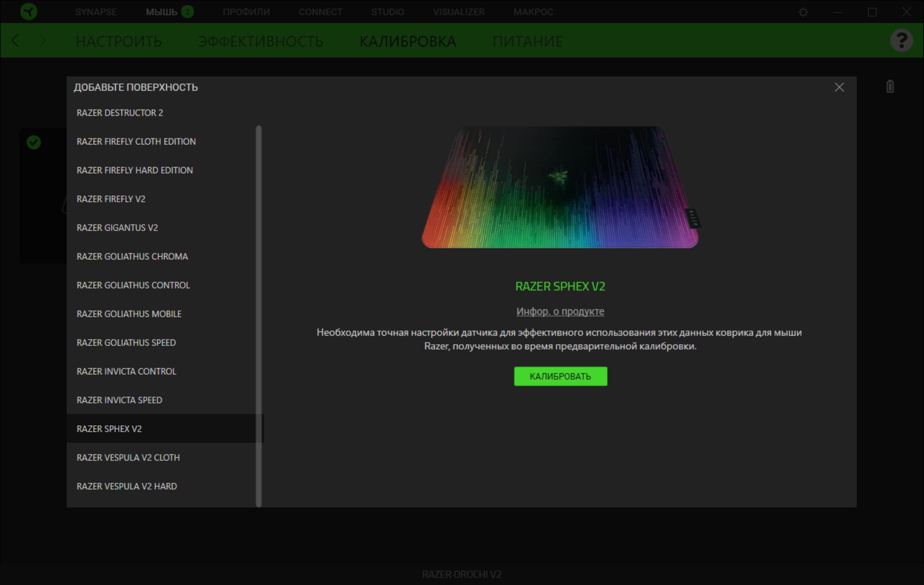Viewport: 924px width, 585px height.
Task: Click the Razer Synapse logo icon
Action: [x=29, y=11]
